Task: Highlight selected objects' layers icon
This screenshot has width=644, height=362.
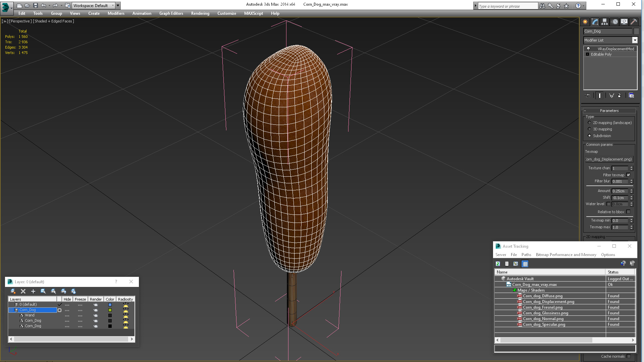Action: pyautogui.click(x=53, y=291)
